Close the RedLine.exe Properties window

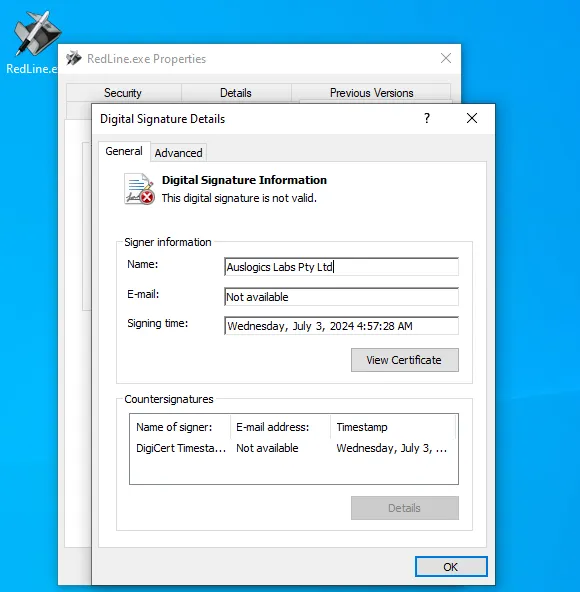(x=446, y=58)
